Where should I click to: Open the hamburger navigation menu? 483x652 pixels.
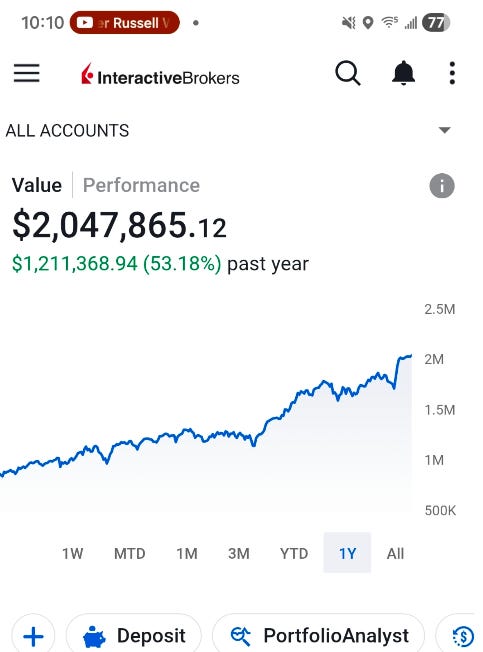click(27, 73)
